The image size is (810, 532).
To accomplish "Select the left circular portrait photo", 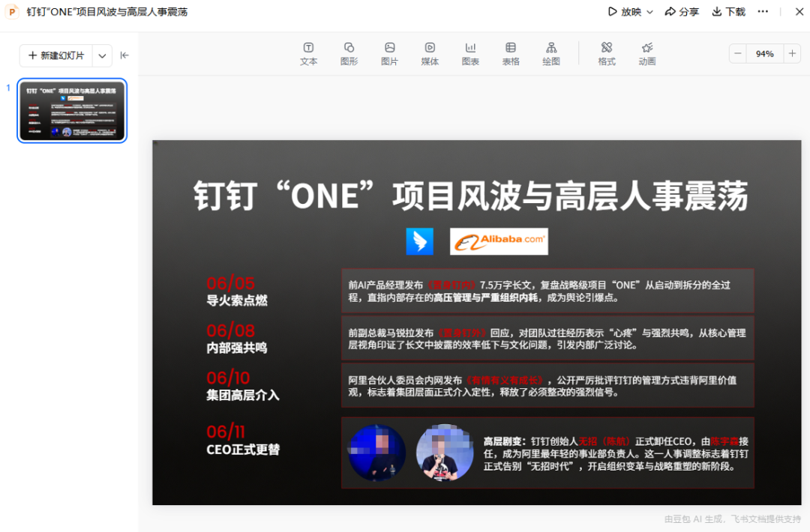I will (377, 453).
